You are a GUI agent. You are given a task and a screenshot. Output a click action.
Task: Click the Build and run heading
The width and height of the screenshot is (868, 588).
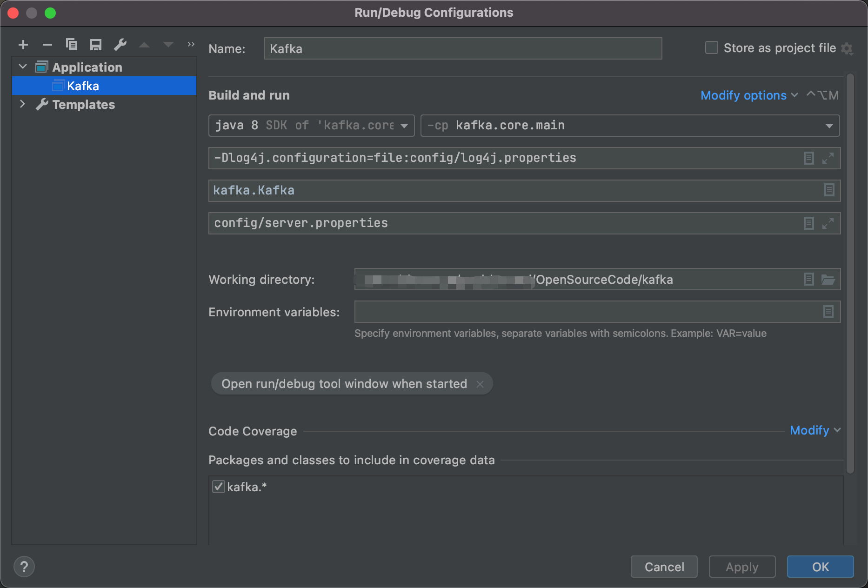tap(249, 95)
